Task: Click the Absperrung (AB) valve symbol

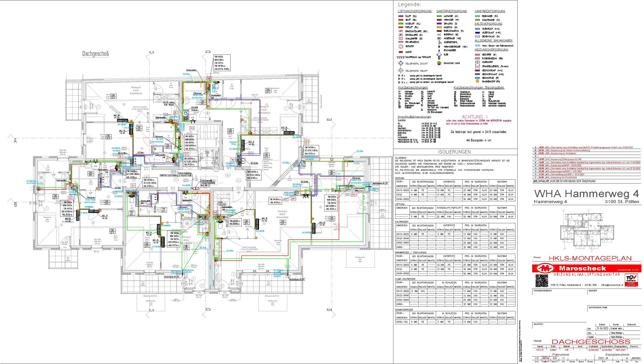Action: [x=439, y=35]
